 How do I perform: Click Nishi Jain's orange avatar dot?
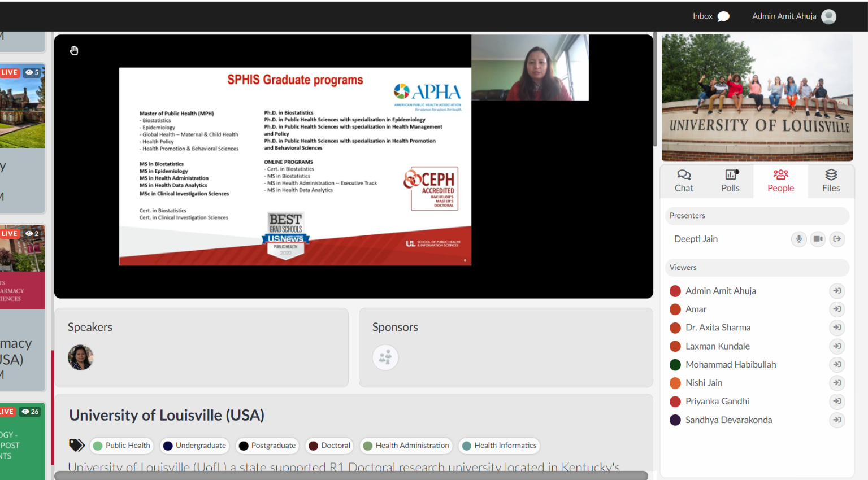(x=675, y=383)
